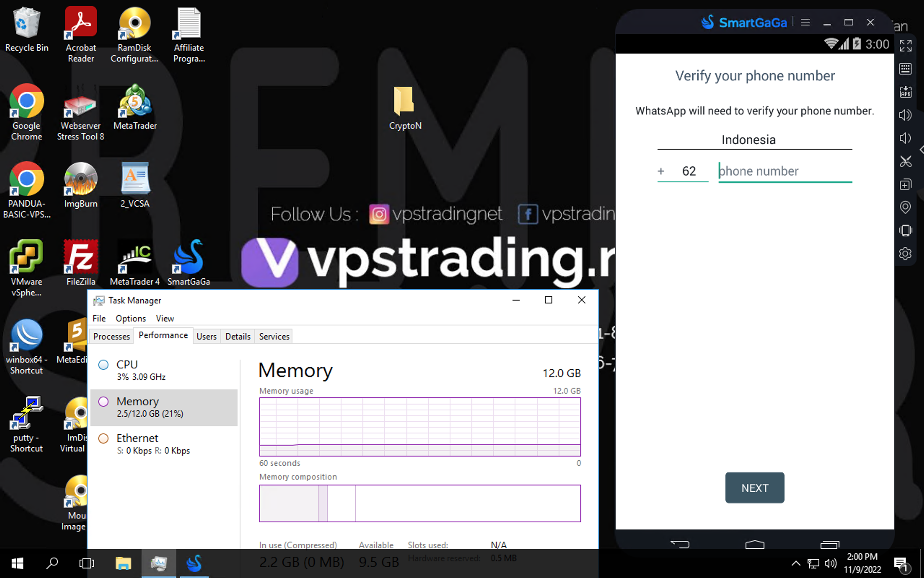Lower volume with SmartGaGa volume down icon
Screen dimensions: 924x578
tap(905, 138)
